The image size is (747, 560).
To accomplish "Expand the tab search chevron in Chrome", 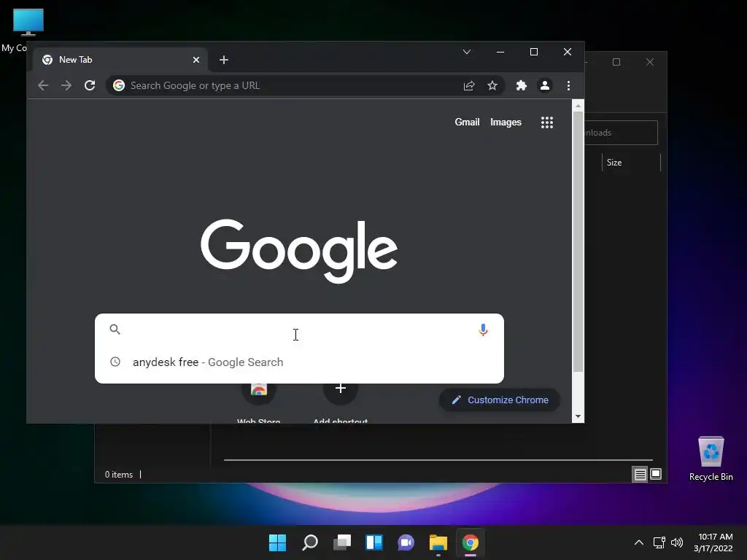I will (467, 52).
